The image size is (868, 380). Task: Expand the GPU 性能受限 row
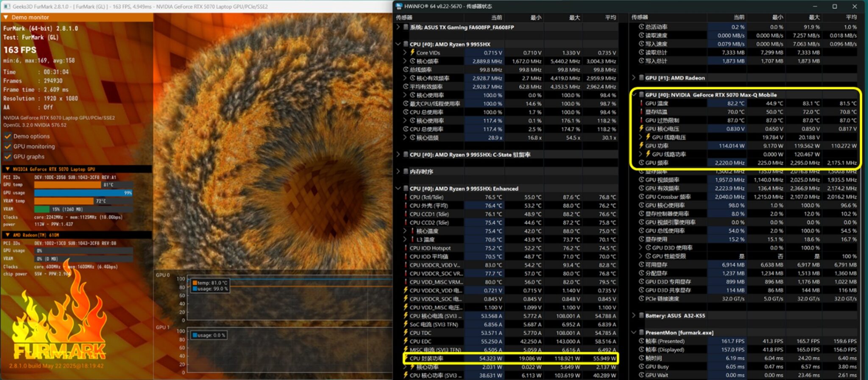click(641, 256)
